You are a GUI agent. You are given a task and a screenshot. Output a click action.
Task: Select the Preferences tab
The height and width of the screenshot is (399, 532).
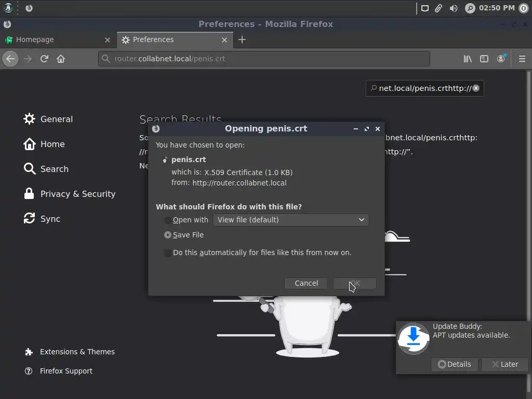(175, 39)
